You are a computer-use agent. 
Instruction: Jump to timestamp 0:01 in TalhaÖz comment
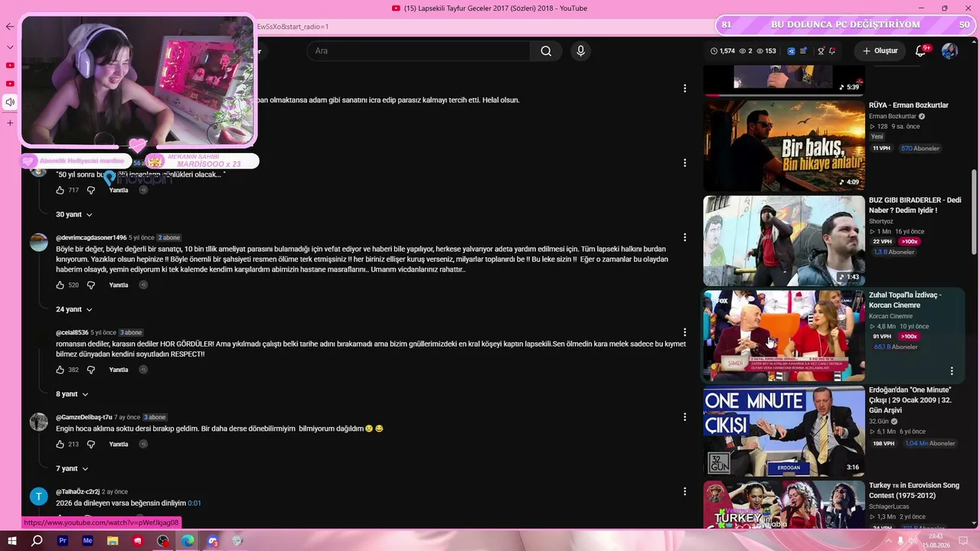(194, 504)
